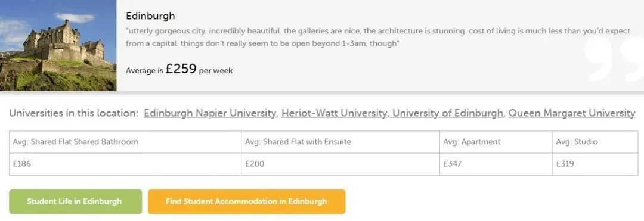
Task: Select the Edinburgh Castle photo thumbnail
Action: pyautogui.click(x=58, y=45)
